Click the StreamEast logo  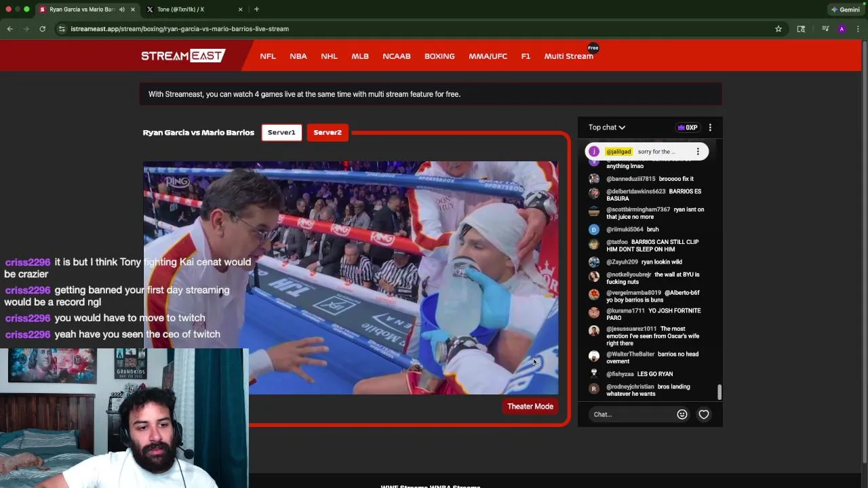pyautogui.click(x=183, y=56)
